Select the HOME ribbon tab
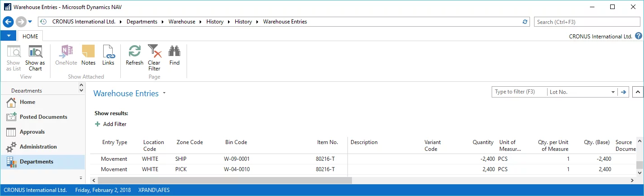 pos(31,37)
